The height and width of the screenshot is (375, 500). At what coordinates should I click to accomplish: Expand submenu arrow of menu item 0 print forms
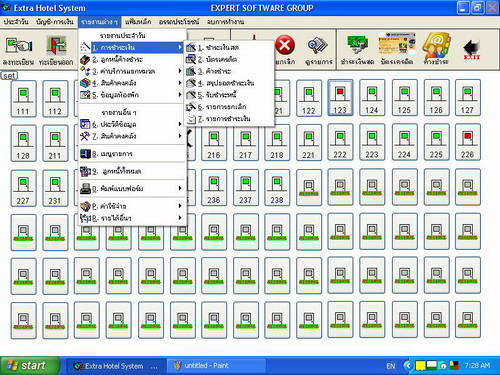[x=180, y=189]
